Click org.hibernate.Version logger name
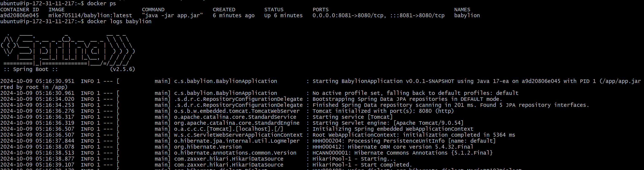Viewport: 644px width, 170px height. [x=208, y=147]
